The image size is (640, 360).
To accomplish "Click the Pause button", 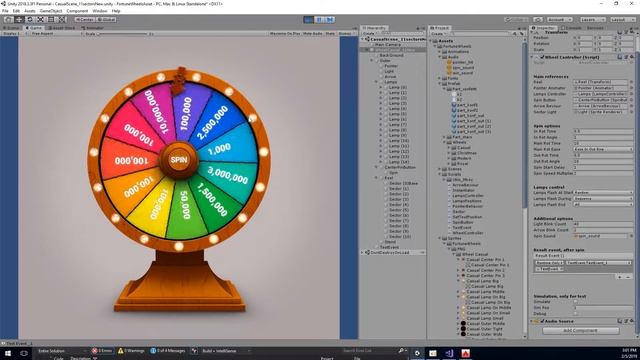I will coord(319,19).
